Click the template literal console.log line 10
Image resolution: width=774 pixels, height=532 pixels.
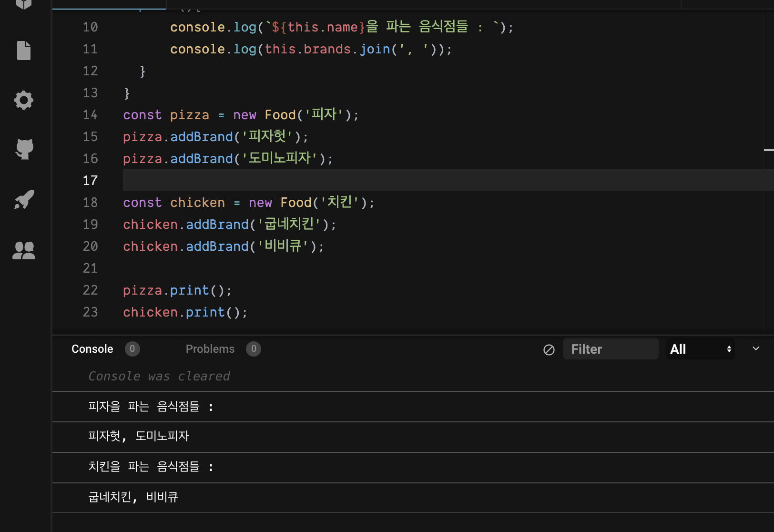click(x=342, y=27)
